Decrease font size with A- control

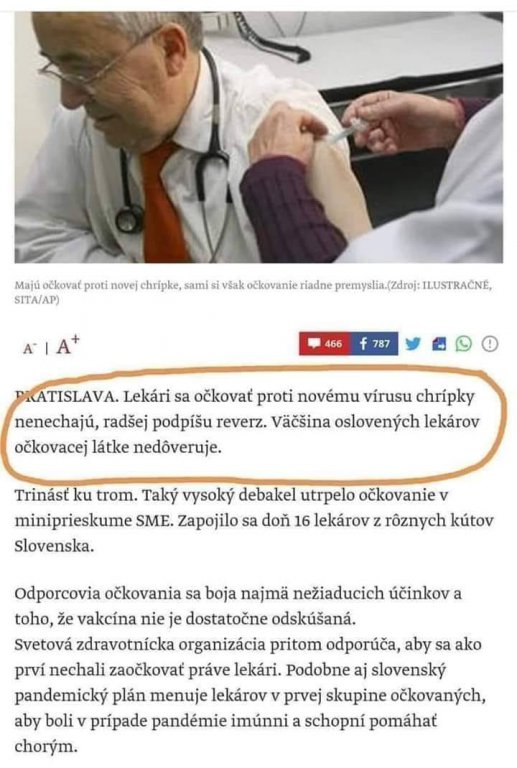[x=29, y=348]
